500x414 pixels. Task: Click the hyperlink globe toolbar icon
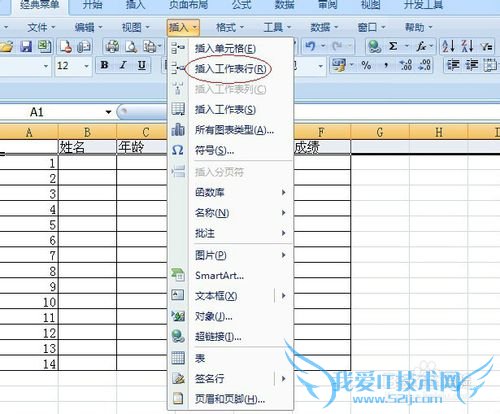point(375,46)
